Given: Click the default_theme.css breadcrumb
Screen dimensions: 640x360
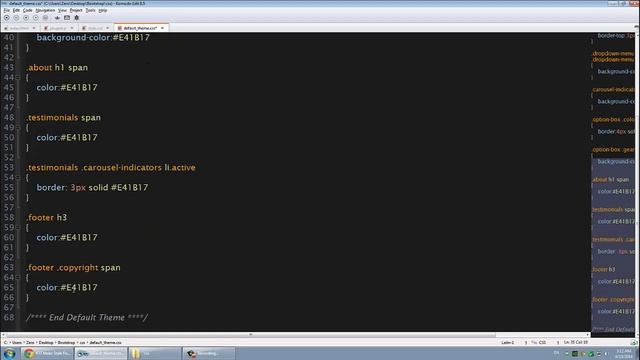Looking at the screenshot, I should click(105, 342).
